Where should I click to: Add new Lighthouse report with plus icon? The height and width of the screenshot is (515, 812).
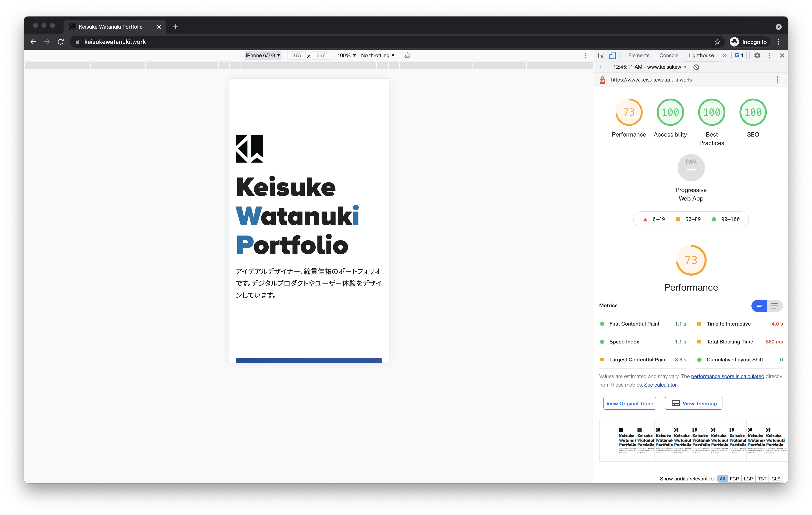(601, 67)
